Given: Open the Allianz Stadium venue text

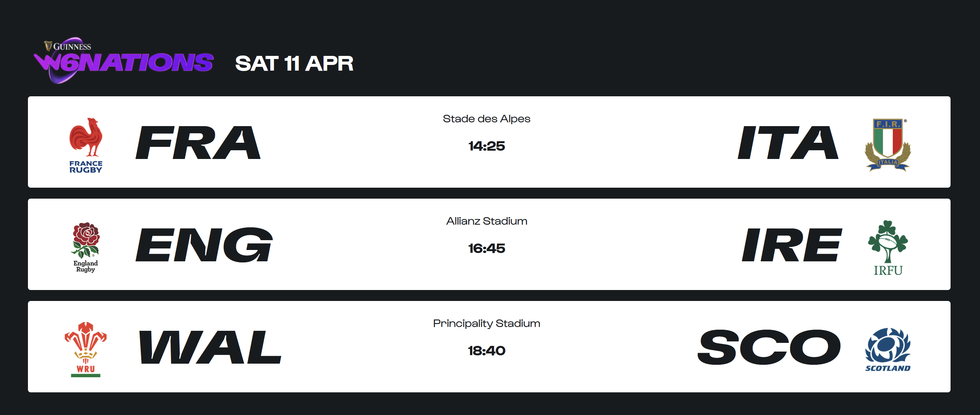Looking at the screenshot, I should pos(487,221).
